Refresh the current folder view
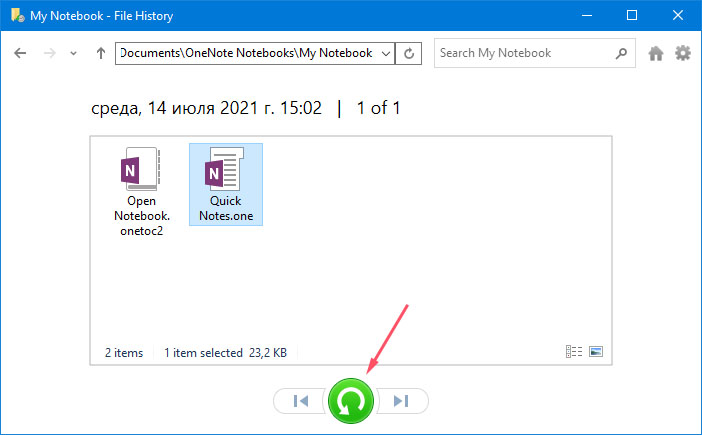This screenshot has height=435, width=702. [x=409, y=54]
